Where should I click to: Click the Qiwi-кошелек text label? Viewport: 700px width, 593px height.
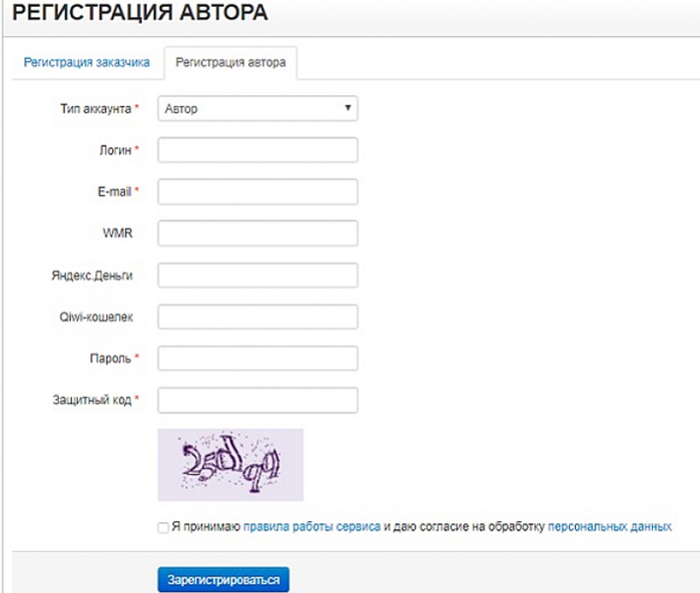96,317
